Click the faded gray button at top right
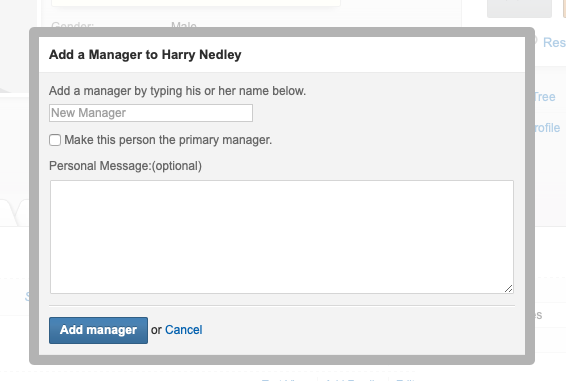The width and height of the screenshot is (566, 381). coord(519,9)
